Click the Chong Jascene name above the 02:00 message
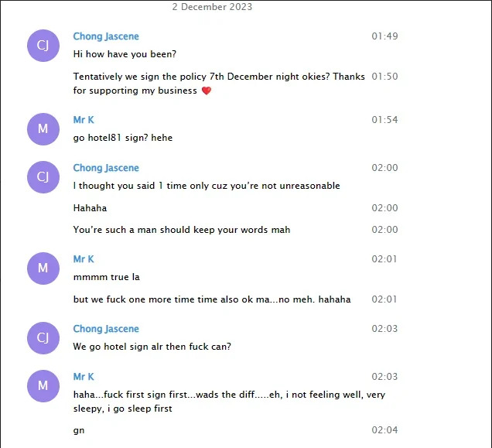The width and height of the screenshot is (492, 448). coord(106,168)
